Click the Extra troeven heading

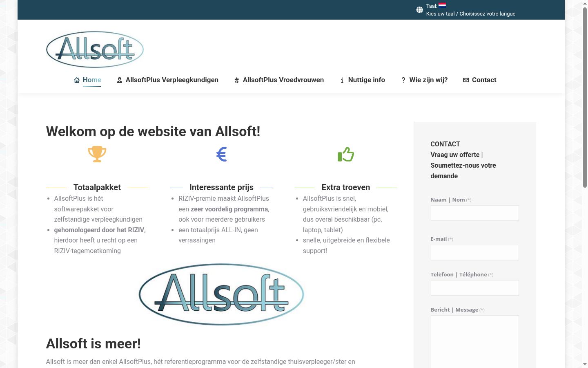346,187
